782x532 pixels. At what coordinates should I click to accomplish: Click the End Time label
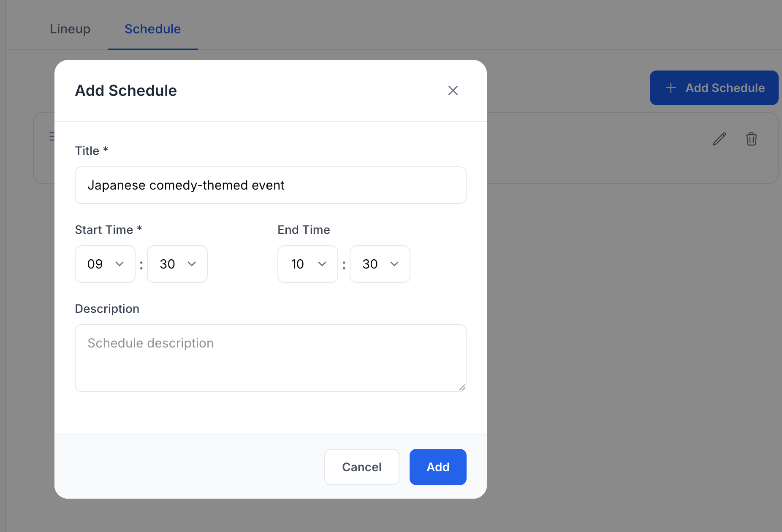point(304,229)
